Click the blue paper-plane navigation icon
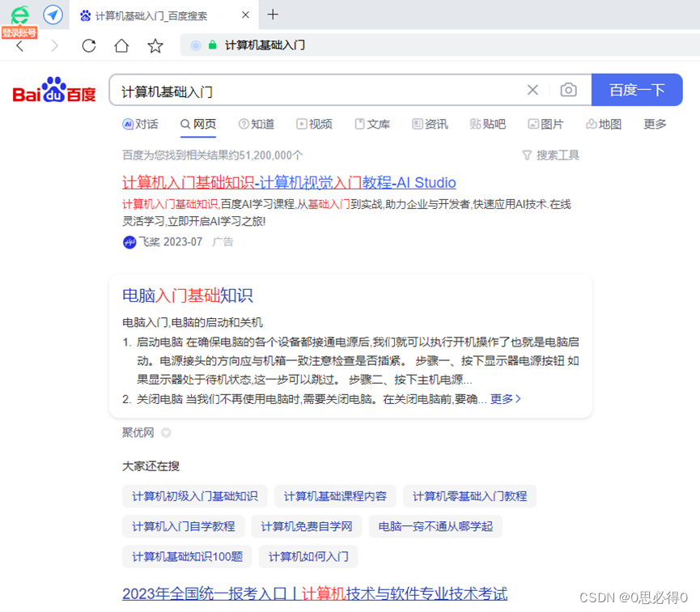The width and height of the screenshot is (700, 612). pos(53,15)
